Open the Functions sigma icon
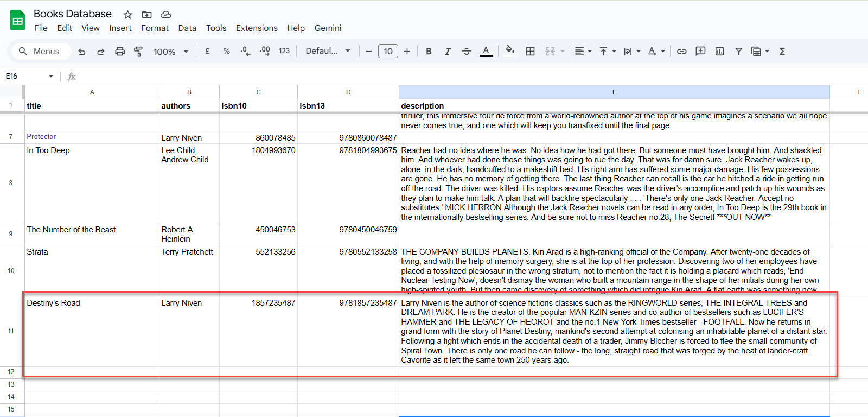The width and height of the screenshot is (868, 417). pos(782,52)
